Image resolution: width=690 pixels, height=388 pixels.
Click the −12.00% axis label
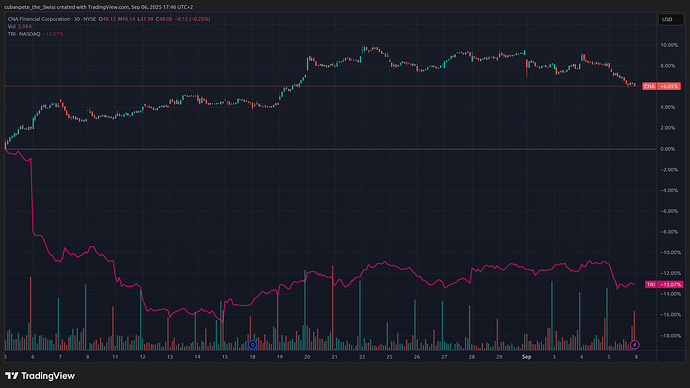[670, 273]
